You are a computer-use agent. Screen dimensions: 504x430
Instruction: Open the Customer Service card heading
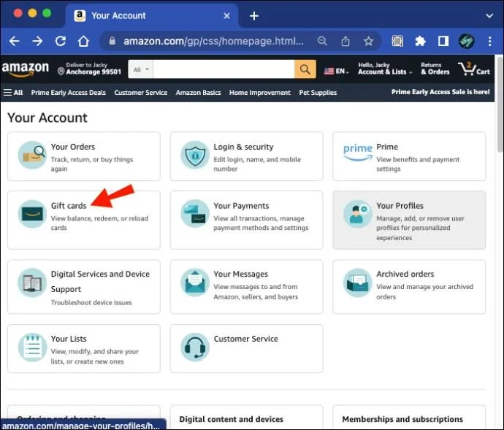[246, 339]
